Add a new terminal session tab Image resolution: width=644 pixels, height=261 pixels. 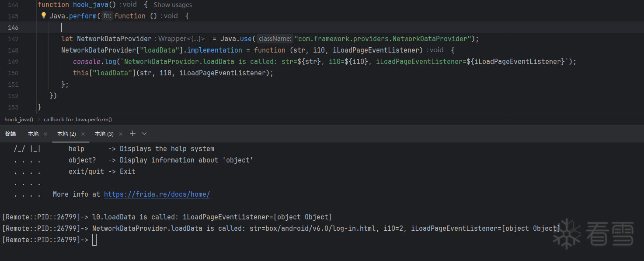pos(133,134)
